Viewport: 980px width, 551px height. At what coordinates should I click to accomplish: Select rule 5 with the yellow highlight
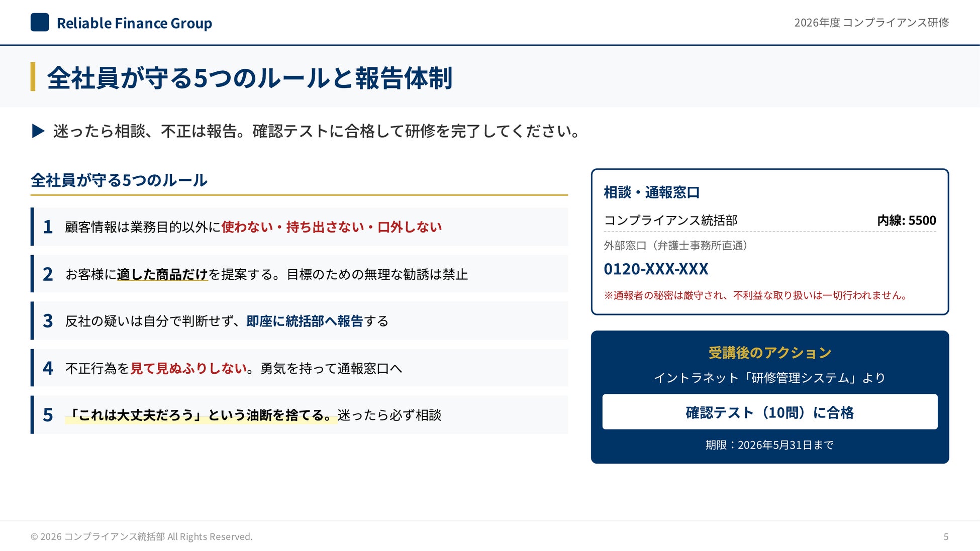point(254,415)
